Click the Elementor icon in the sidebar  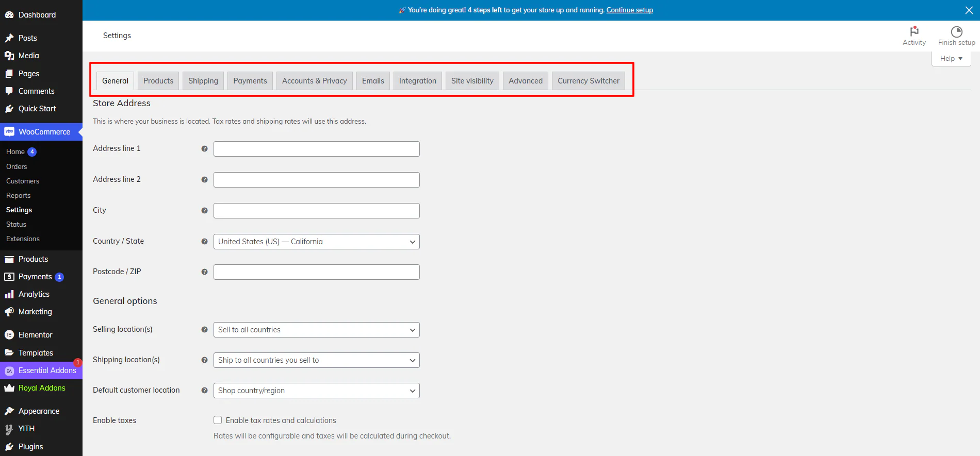click(9, 335)
